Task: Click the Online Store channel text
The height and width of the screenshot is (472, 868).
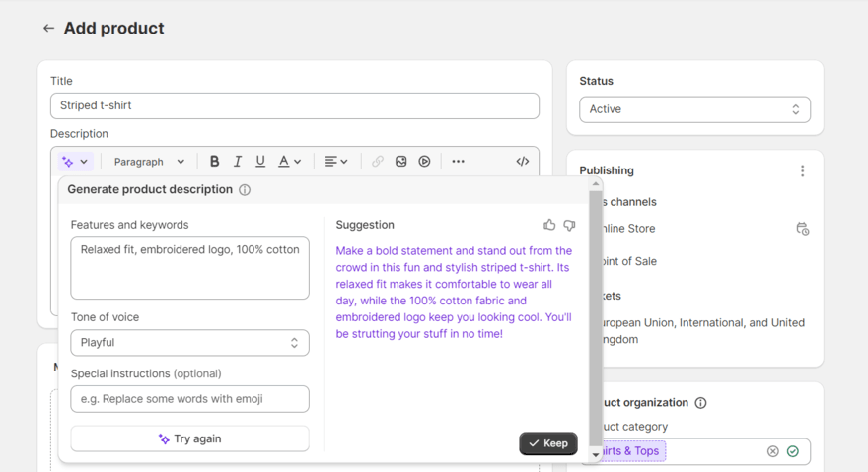Action: click(628, 228)
